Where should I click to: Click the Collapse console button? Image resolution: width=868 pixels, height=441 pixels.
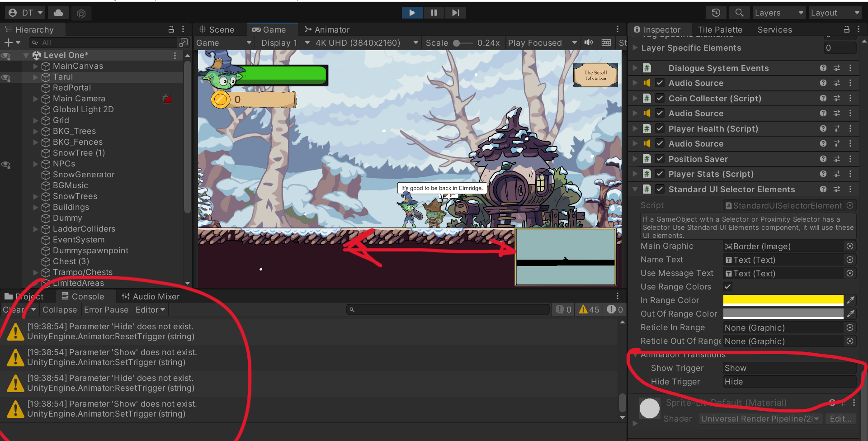click(60, 309)
